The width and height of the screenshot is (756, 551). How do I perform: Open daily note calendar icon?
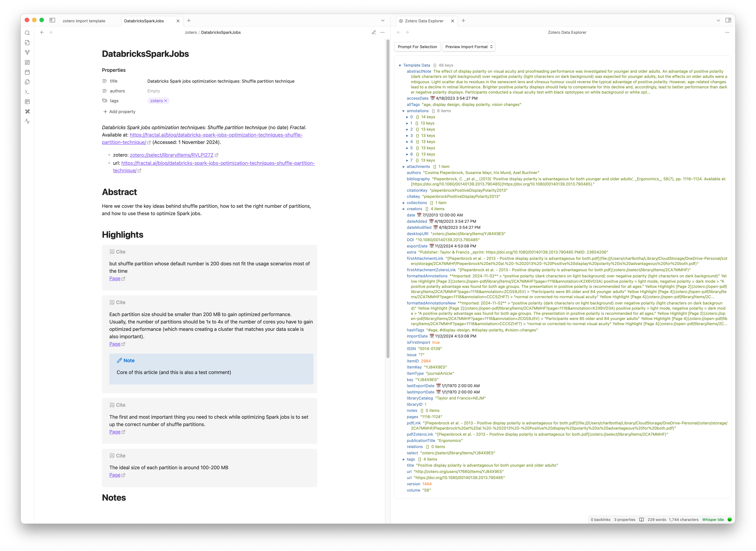27,72
